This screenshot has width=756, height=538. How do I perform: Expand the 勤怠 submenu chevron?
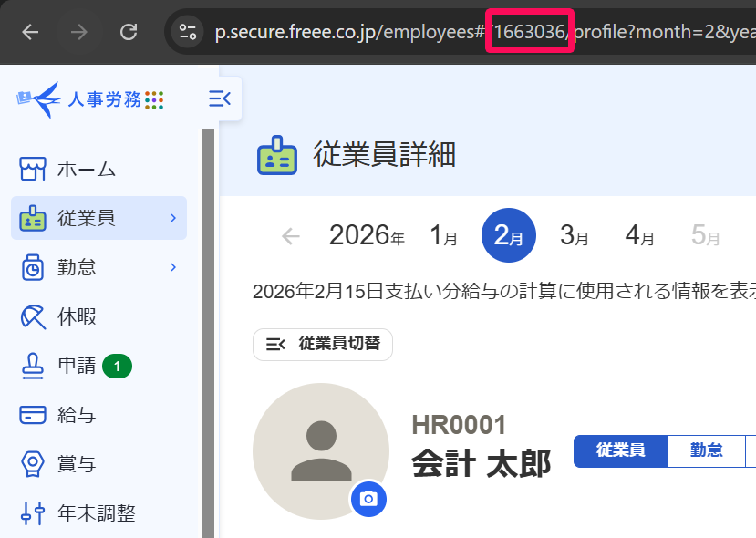[x=173, y=267]
